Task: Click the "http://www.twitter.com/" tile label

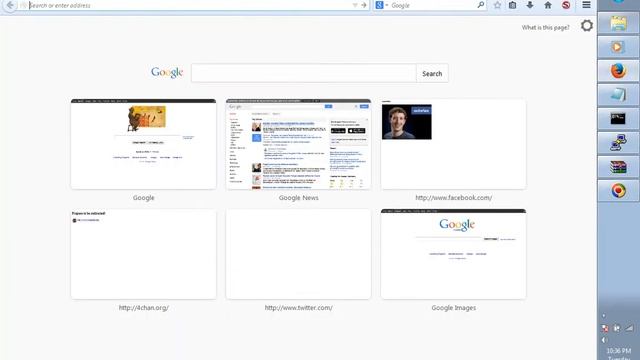Action: [x=298, y=308]
